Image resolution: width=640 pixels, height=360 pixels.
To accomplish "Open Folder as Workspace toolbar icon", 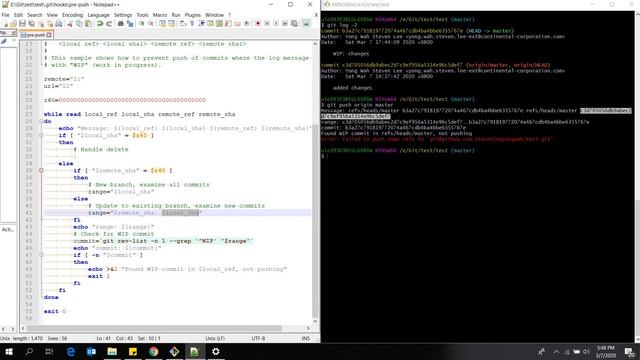I will [237, 24].
